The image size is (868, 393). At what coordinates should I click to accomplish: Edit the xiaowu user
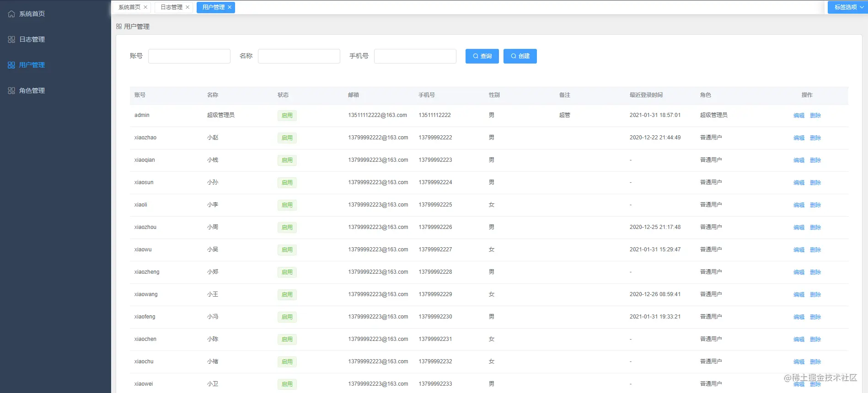(x=799, y=250)
